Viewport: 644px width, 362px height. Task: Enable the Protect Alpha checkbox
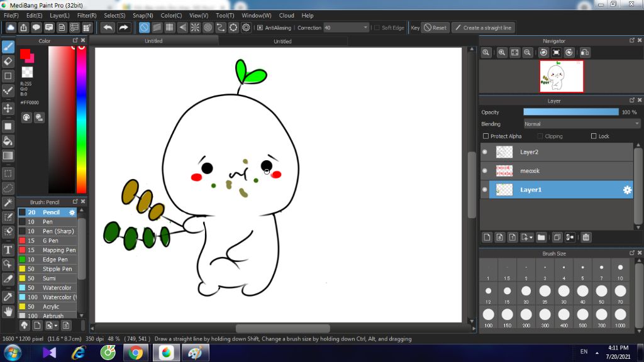(x=486, y=136)
